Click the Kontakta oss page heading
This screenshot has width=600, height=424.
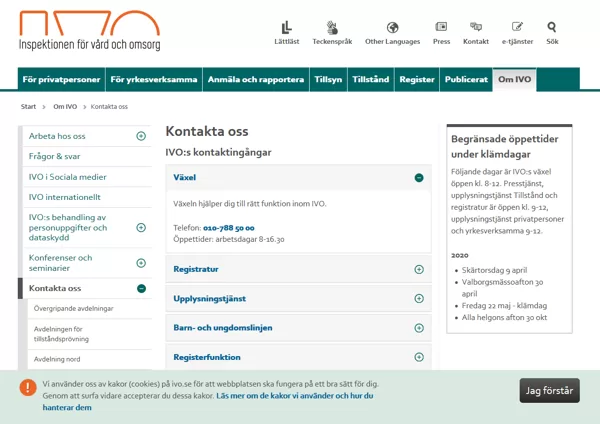pyautogui.click(x=207, y=132)
